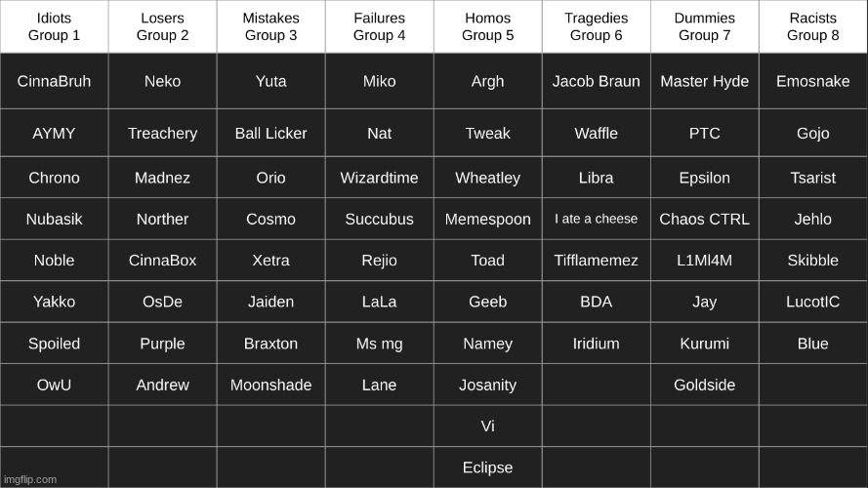Select the Wheatley cell
This screenshot has height=488, width=868.
click(487, 178)
